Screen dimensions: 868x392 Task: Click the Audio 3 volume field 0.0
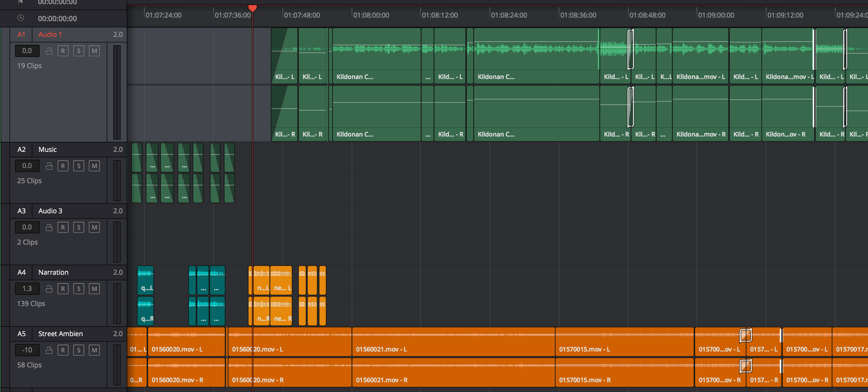pyautogui.click(x=27, y=228)
